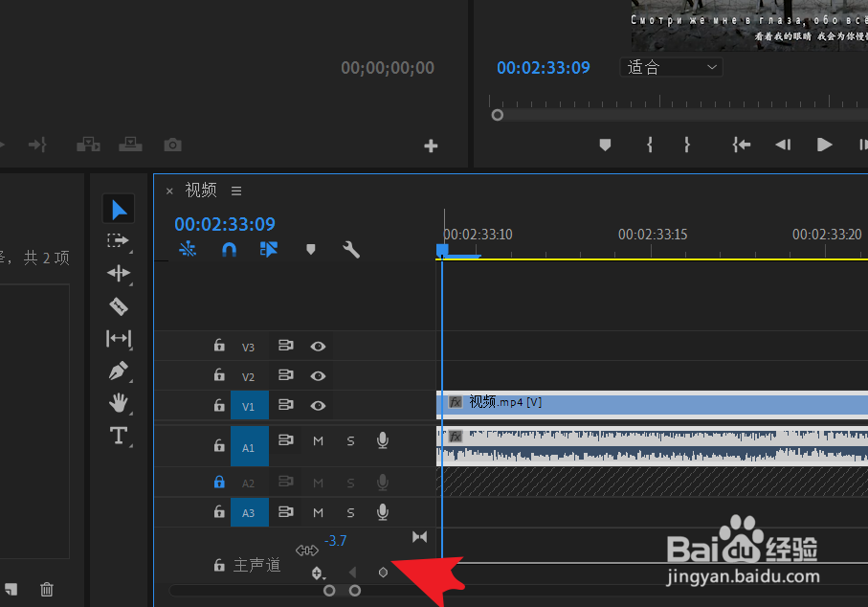
Task: Toggle V3 track targeting
Action: tap(248, 348)
